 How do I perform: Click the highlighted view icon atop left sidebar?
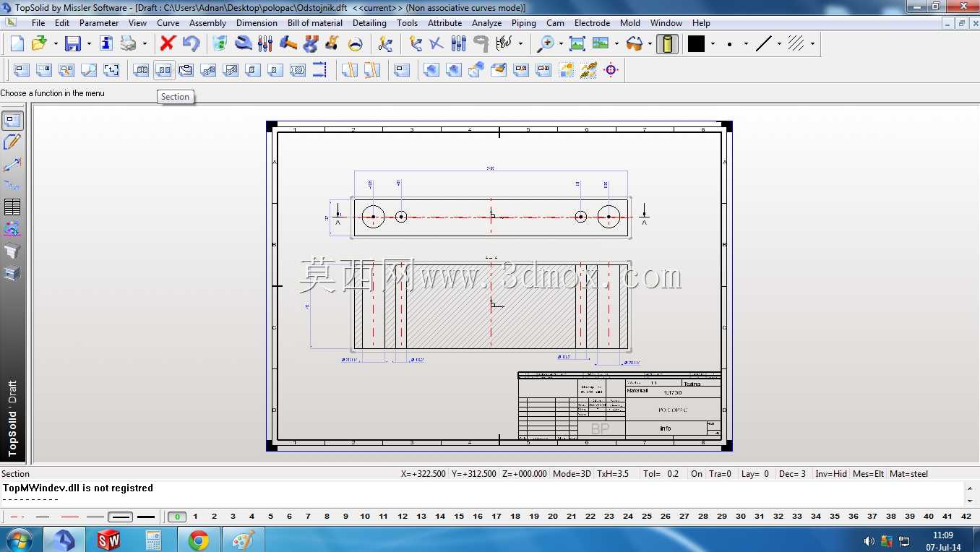click(x=12, y=121)
